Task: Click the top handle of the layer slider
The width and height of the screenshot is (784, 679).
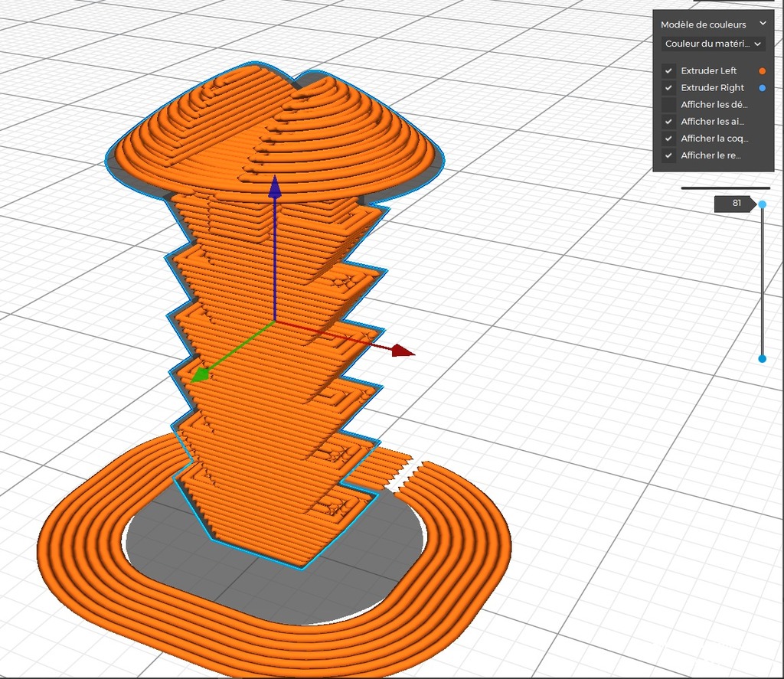Action: (762, 204)
